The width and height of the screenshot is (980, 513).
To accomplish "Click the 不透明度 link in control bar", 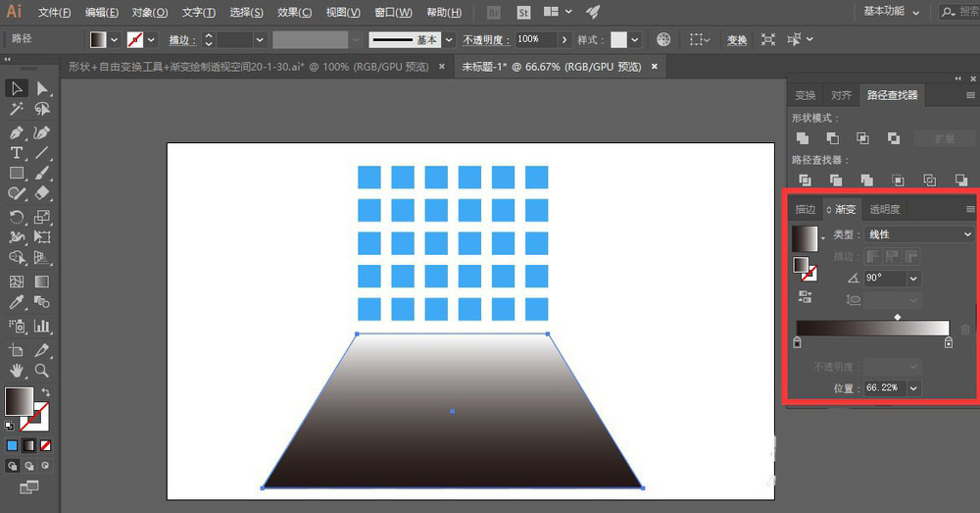I will (486, 40).
